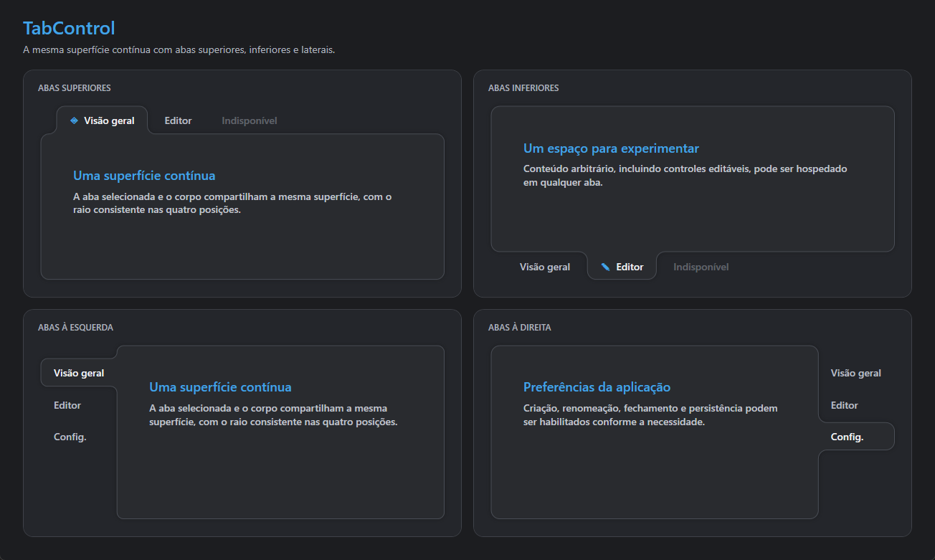Select Visão geral tab in Abas Superiores
The height and width of the screenshot is (560, 935).
(x=102, y=120)
